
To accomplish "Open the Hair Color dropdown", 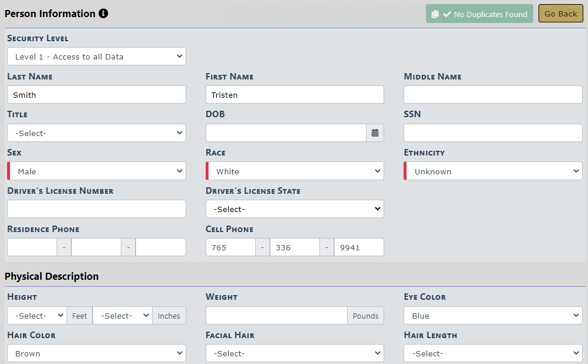I will click(97, 353).
